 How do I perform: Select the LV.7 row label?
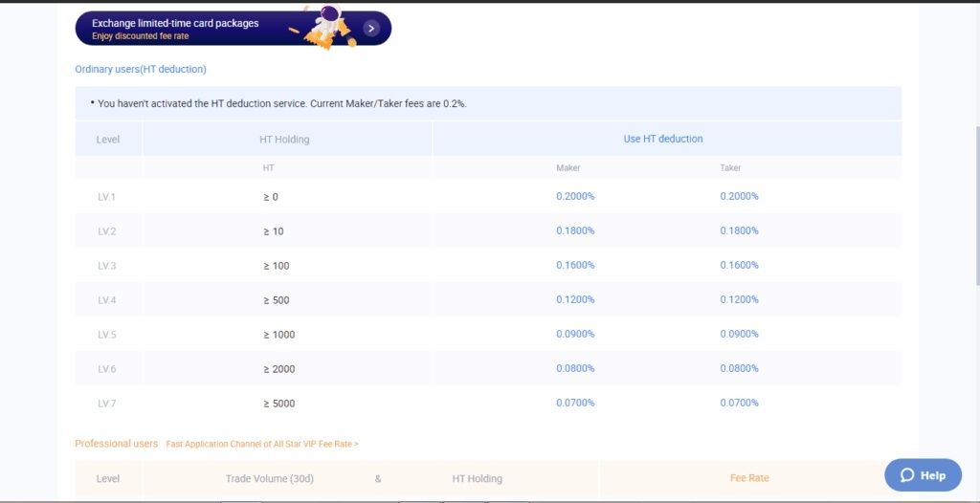coord(107,404)
